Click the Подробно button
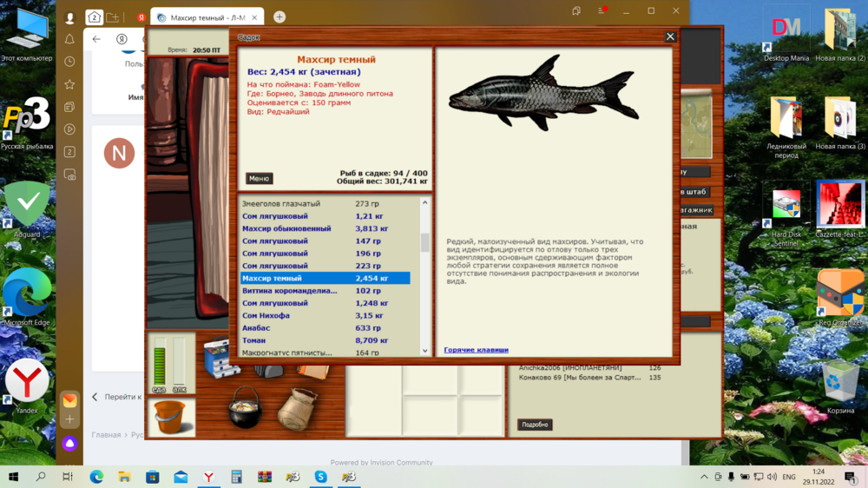 [x=535, y=425]
